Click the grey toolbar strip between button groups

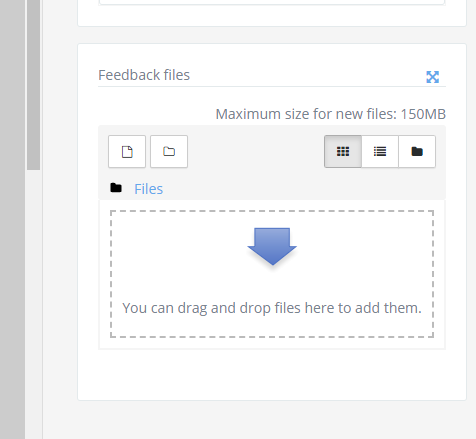point(256,152)
